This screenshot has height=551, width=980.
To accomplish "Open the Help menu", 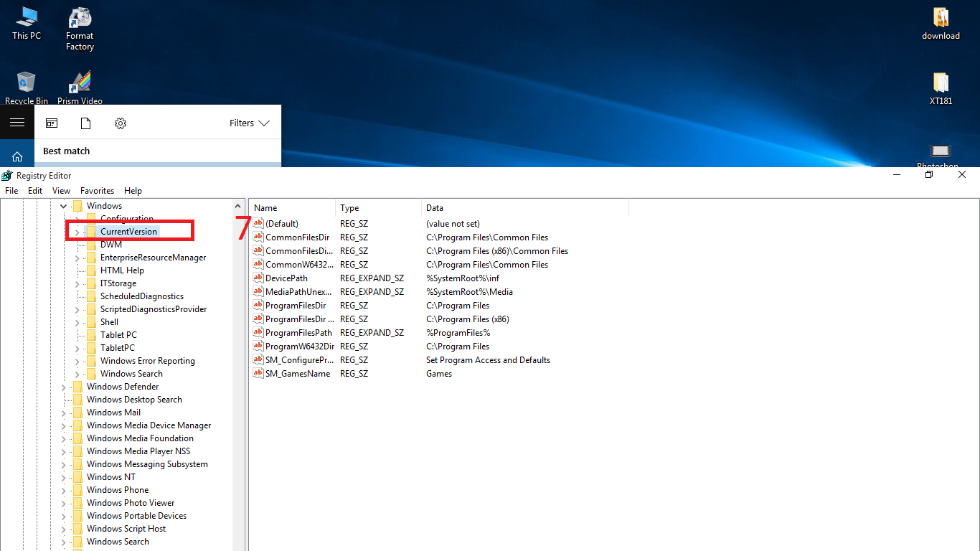I will (133, 191).
